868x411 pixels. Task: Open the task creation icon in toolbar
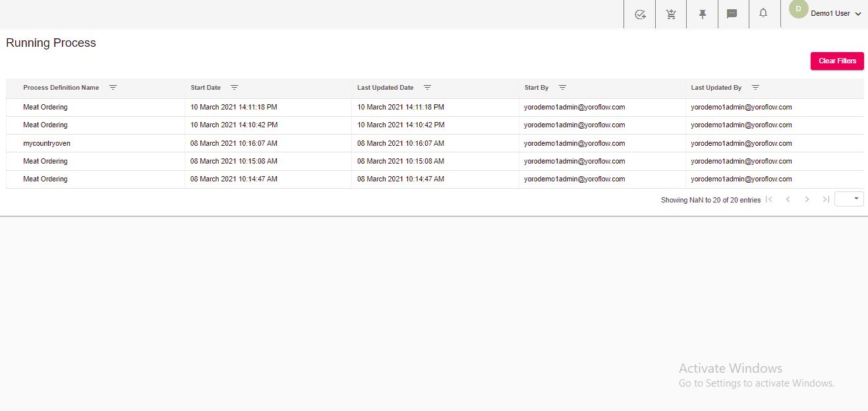pyautogui.click(x=639, y=13)
